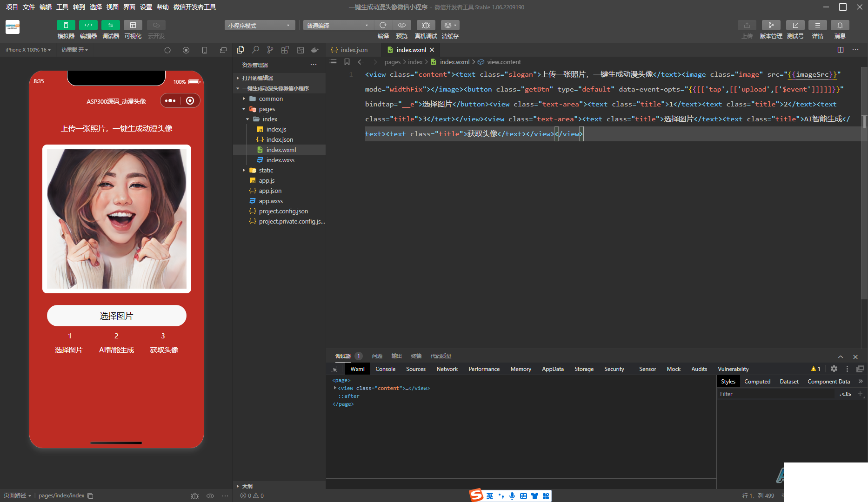Screen dimensions: 868x502
Task: Open version management in the toolbar
Action: click(771, 25)
